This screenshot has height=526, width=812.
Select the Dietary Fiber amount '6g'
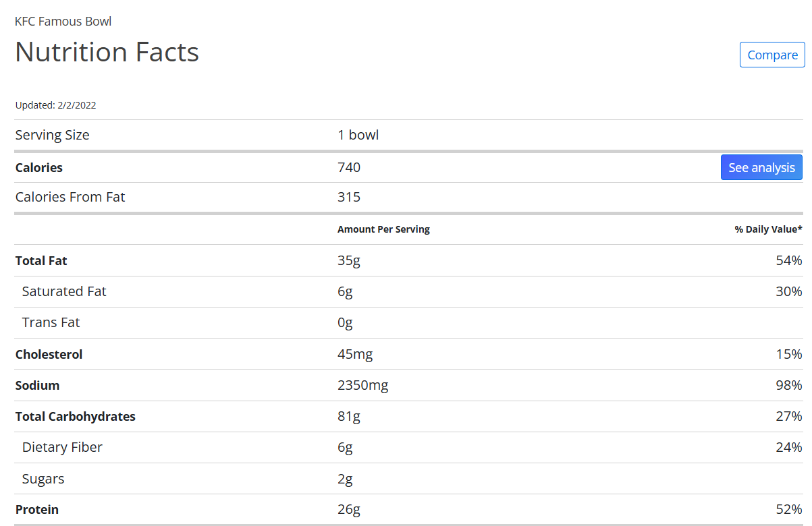pos(345,447)
